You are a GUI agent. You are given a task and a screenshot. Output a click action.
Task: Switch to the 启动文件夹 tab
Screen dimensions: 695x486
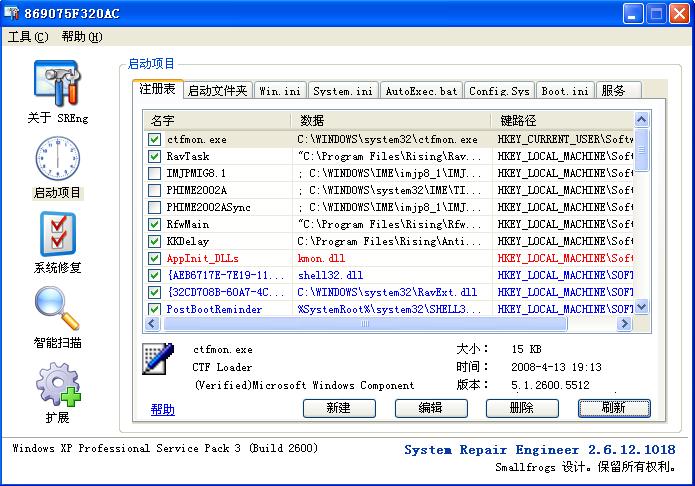coord(218,90)
